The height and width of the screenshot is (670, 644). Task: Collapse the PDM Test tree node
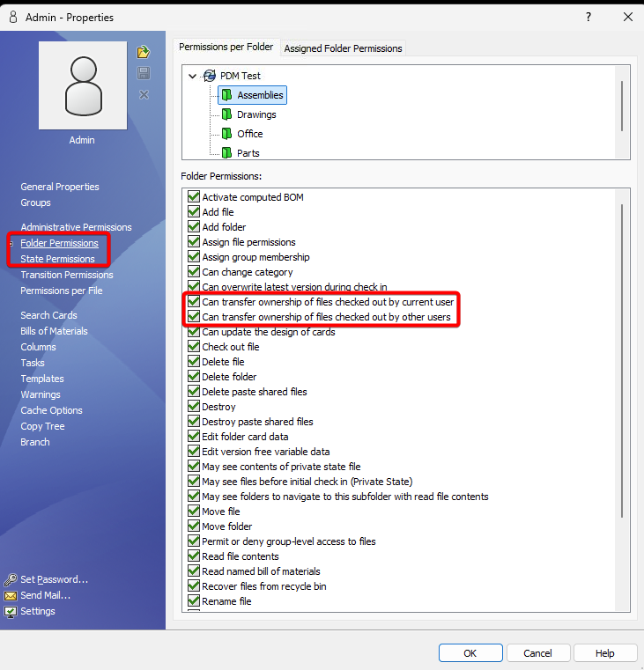pyautogui.click(x=192, y=76)
